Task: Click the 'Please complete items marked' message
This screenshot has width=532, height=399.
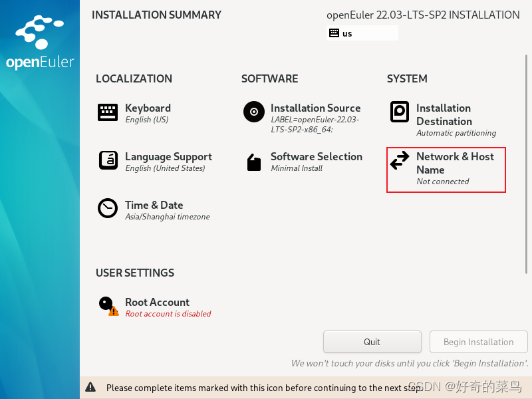Action: pyautogui.click(x=265, y=388)
